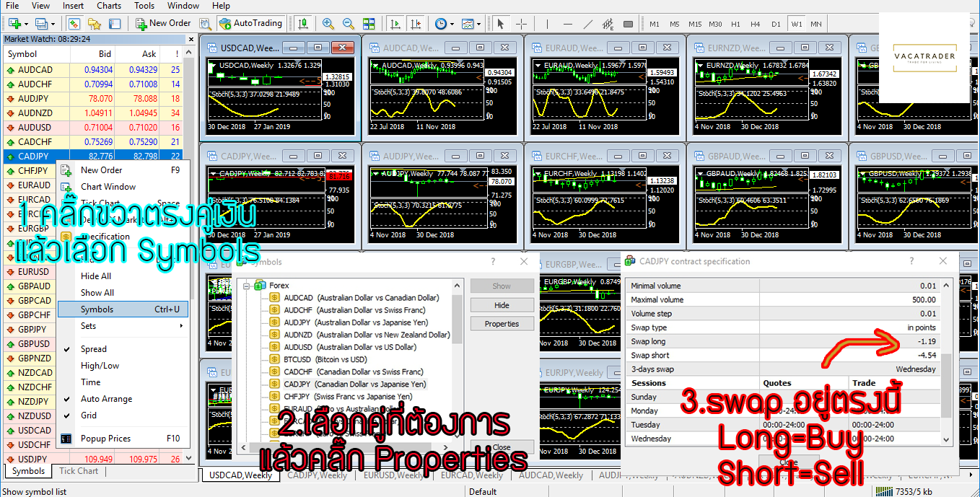Enable chart auto scroll icon
980x497 pixels.
pos(395,23)
